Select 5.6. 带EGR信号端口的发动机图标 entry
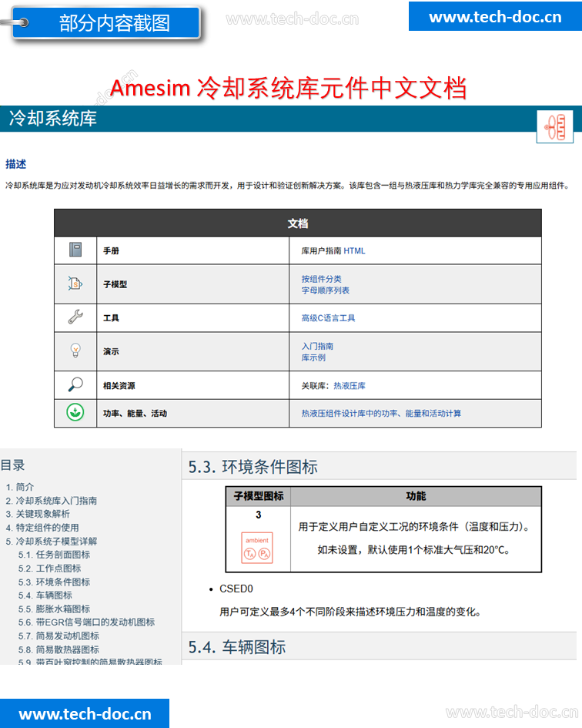This screenshot has height=728, width=582. click(x=86, y=622)
